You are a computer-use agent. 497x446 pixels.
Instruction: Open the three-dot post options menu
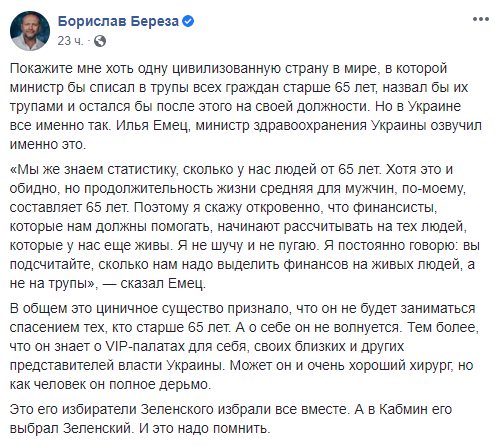pos(480,19)
